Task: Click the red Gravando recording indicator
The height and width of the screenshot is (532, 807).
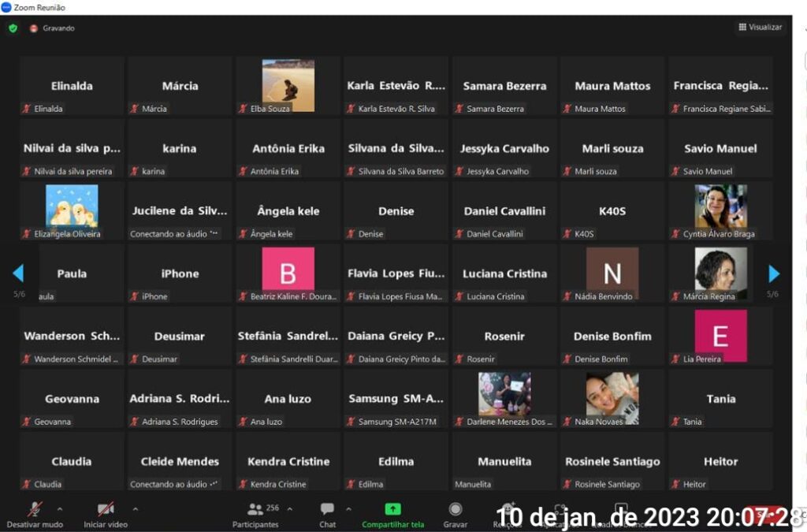Action: click(34, 28)
